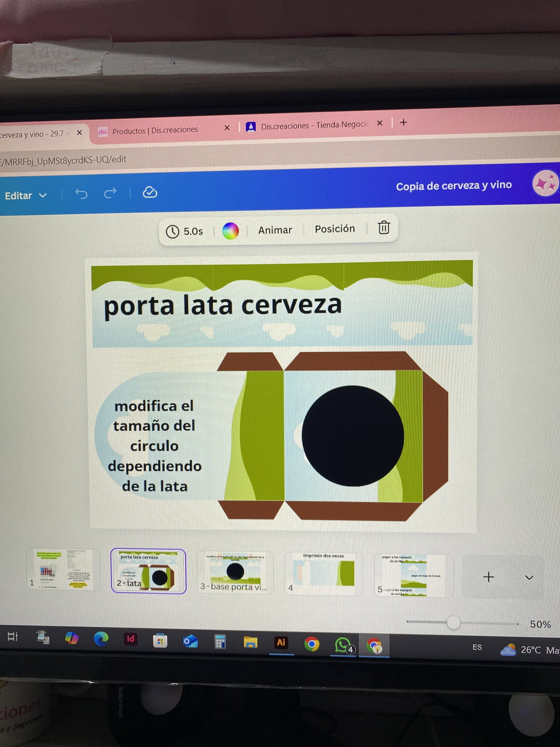Open the page duration timer 5.0s
Image resolution: width=560 pixels, height=747 pixels.
[x=185, y=231]
